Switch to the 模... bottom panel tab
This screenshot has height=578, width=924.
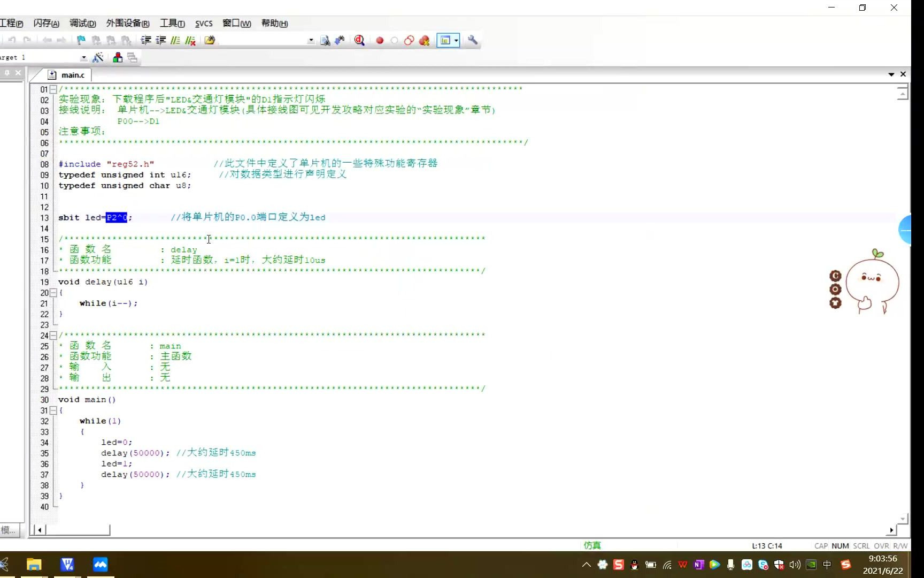click(x=9, y=530)
